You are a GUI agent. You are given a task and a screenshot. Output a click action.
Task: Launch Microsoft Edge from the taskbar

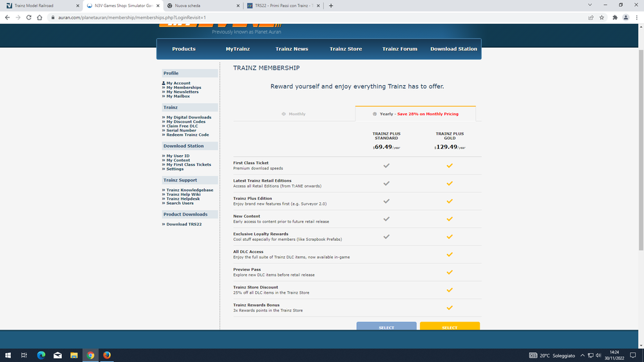click(x=41, y=355)
